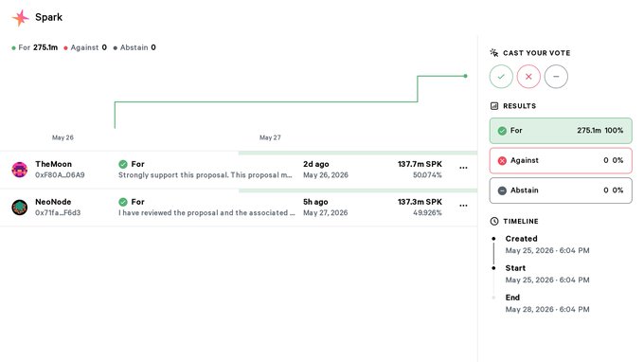644x362 pixels.
Task: Click May 27 axis label on chart
Action: pos(270,137)
